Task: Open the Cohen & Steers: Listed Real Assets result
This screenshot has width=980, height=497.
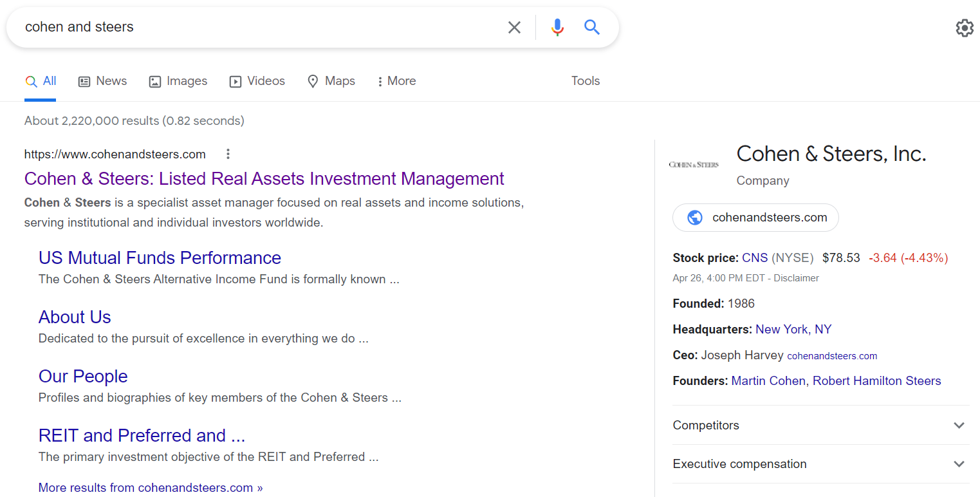Action: (x=264, y=178)
